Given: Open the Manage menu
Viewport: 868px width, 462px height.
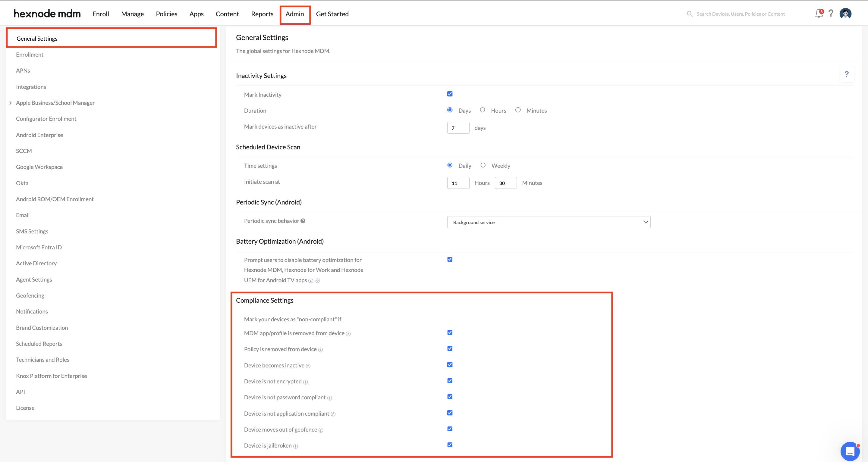Looking at the screenshot, I should click(x=132, y=14).
